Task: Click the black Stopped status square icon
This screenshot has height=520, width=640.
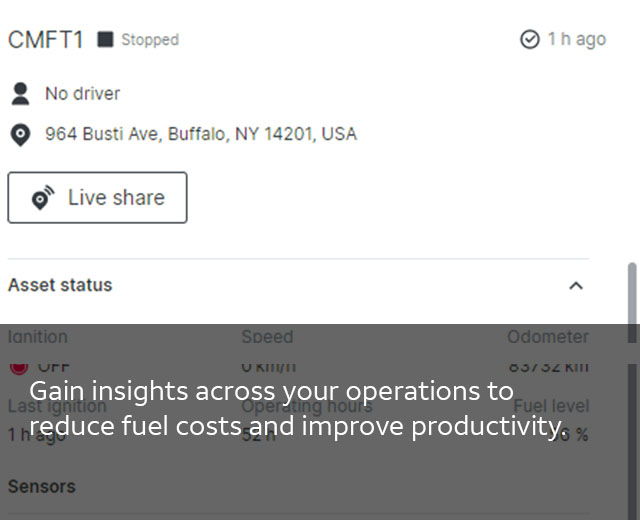Action: (x=105, y=40)
